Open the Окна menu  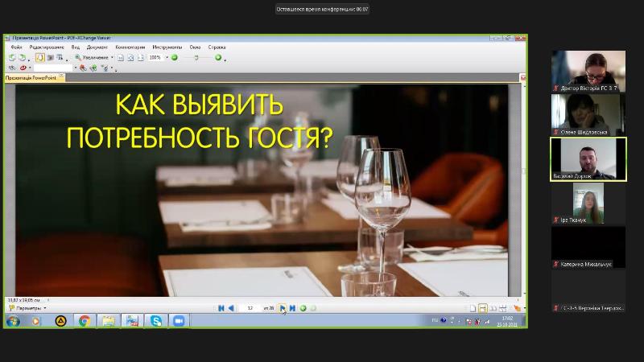coord(195,47)
